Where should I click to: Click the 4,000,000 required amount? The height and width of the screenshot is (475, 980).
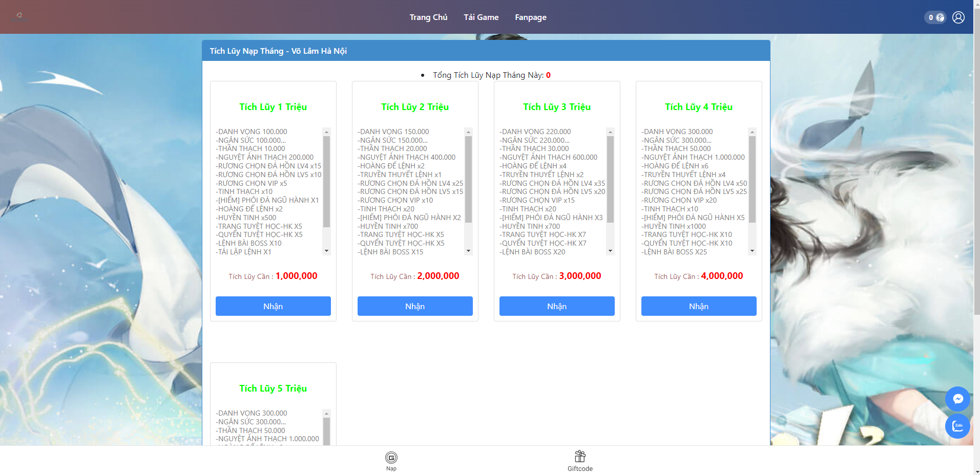coord(722,276)
